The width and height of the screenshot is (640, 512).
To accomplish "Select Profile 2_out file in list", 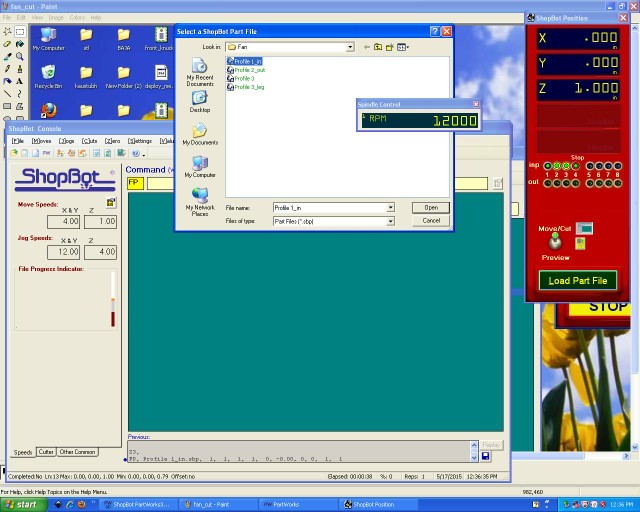I will [246, 70].
